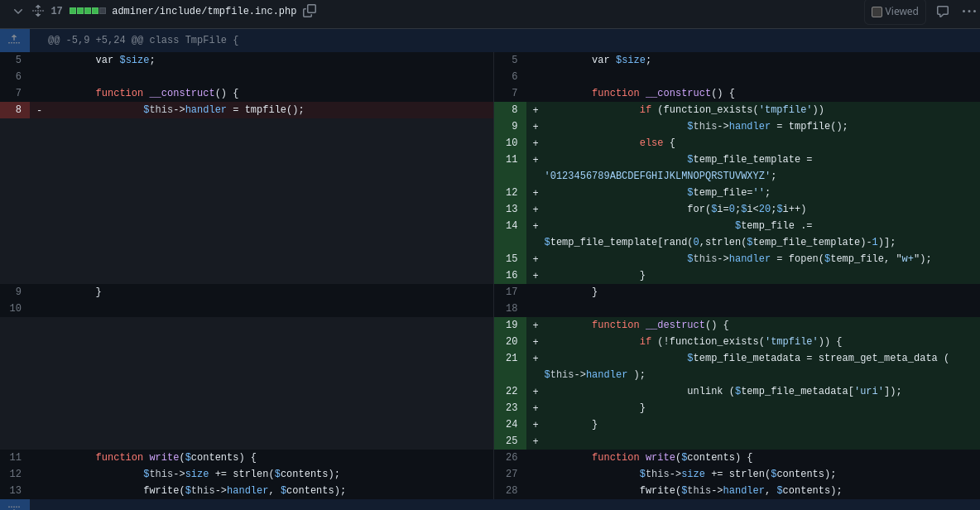
Task: Click the green diff stat squares
Action: pos(85,12)
